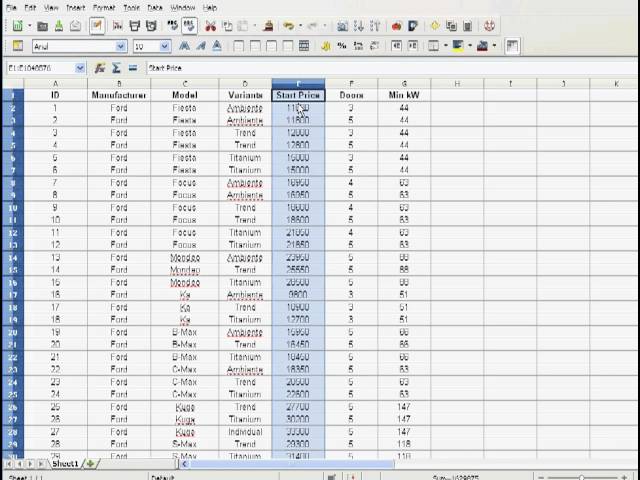This screenshot has height=480, width=640.
Task: Click the Save document icon
Action: click(x=59, y=26)
